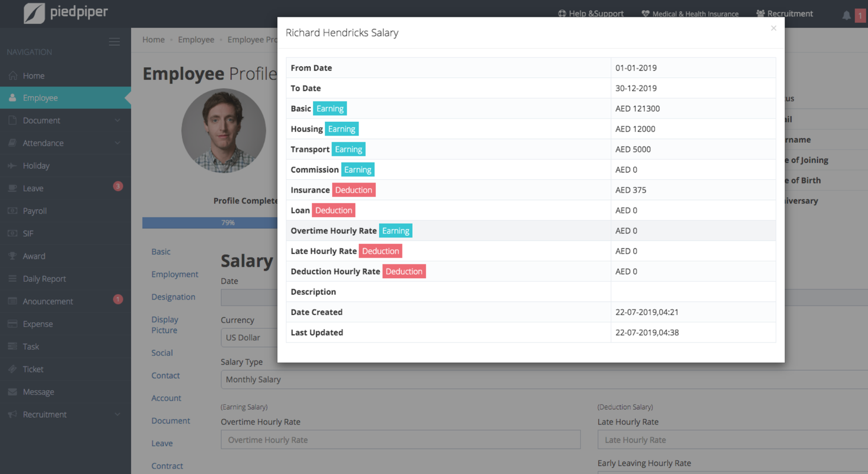Open the Salary Type dropdown
The height and width of the screenshot is (474, 868).
542,380
